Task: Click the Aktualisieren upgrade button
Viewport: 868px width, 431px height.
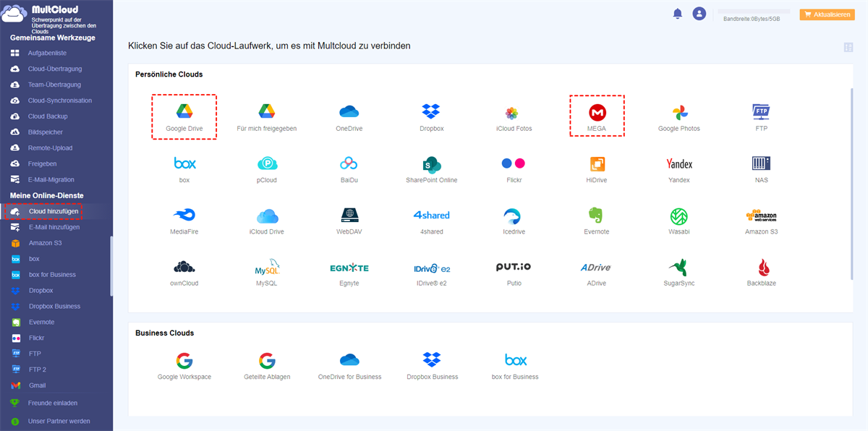Action: point(827,14)
